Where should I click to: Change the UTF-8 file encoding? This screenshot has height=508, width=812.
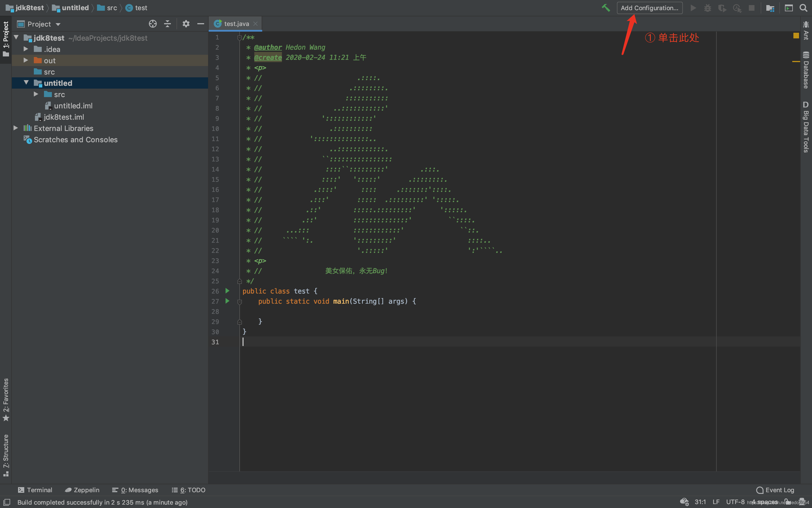coord(735,502)
